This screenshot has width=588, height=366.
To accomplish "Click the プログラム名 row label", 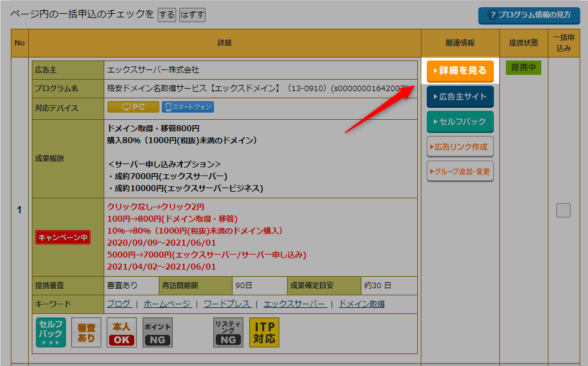I will pyautogui.click(x=68, y=89).
